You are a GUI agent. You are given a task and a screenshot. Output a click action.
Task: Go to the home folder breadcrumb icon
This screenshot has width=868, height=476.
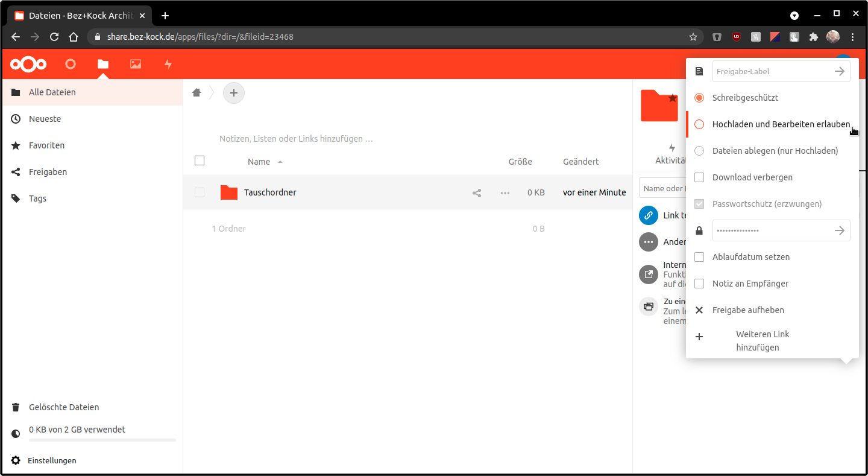tap(197, 93)
